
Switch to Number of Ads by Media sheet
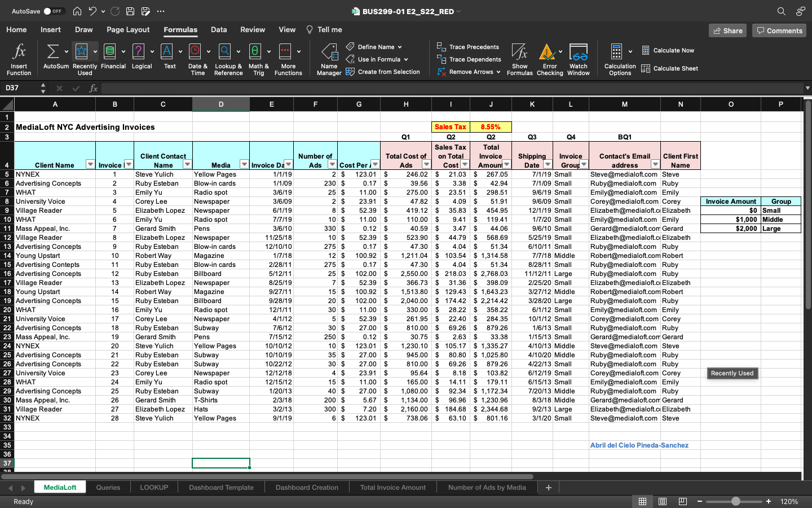487,487
